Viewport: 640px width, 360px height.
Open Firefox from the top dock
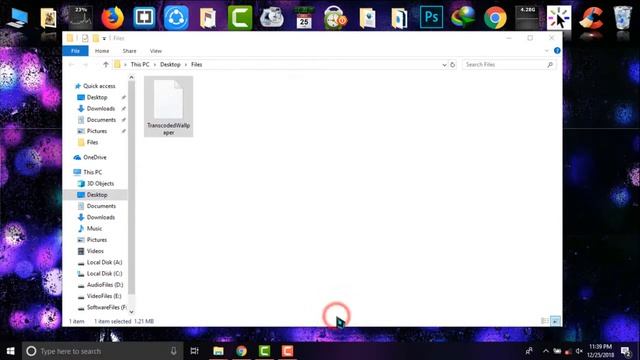112,18
